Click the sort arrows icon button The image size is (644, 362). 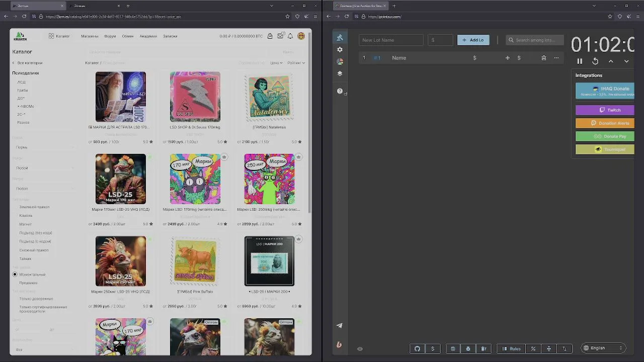pos(564,348)
